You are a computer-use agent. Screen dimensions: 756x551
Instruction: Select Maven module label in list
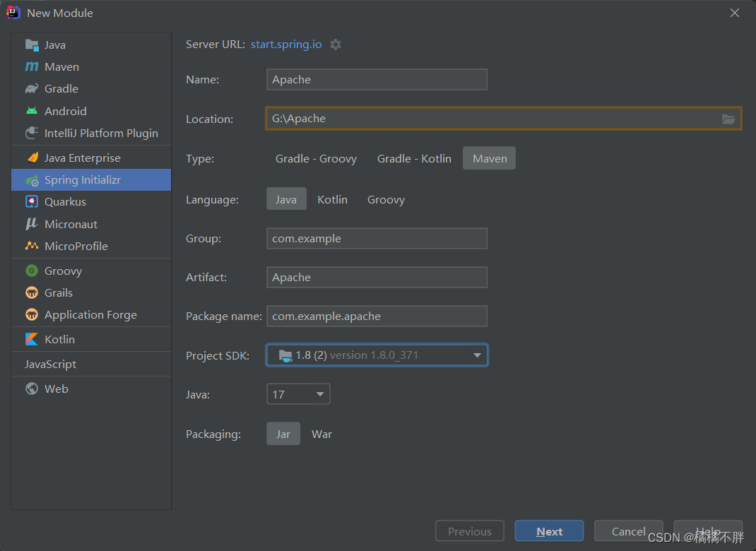click(61, 66)
